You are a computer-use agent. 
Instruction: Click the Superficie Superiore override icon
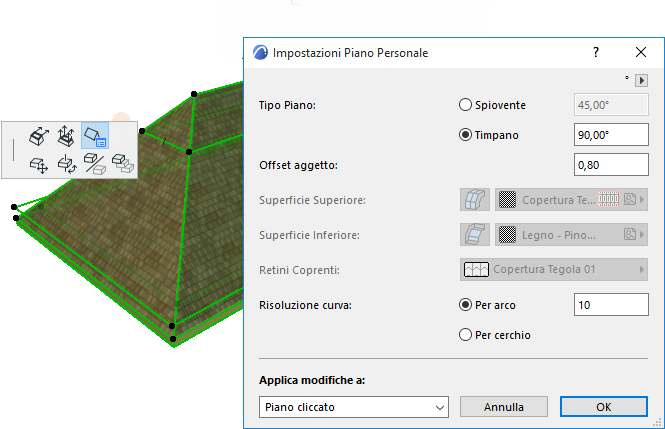coord(475,200)
